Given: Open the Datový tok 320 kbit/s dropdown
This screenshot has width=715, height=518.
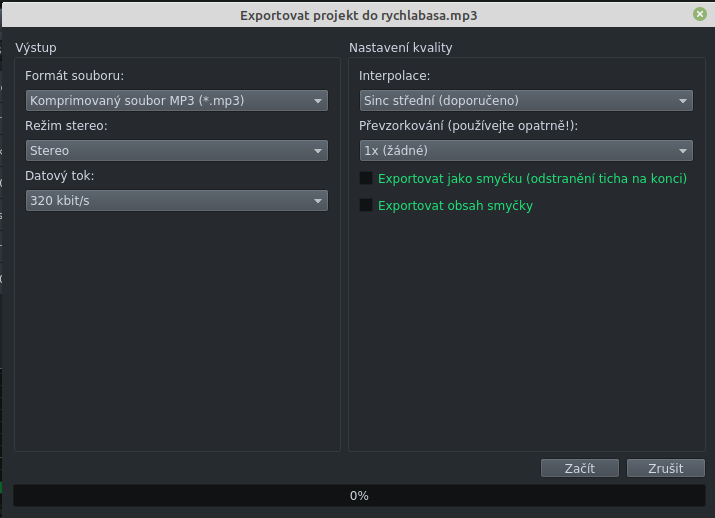Looking at the screenshot, I should tap(177, 201).
